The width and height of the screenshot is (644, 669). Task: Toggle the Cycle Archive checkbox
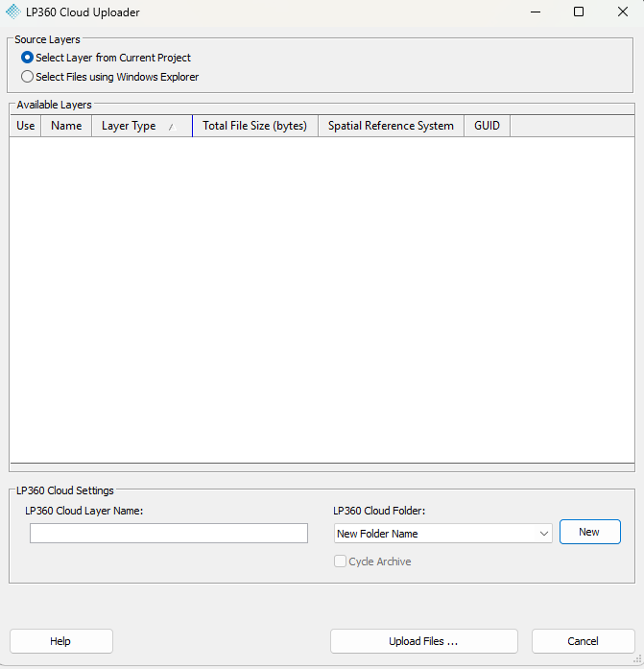(340, 561)
